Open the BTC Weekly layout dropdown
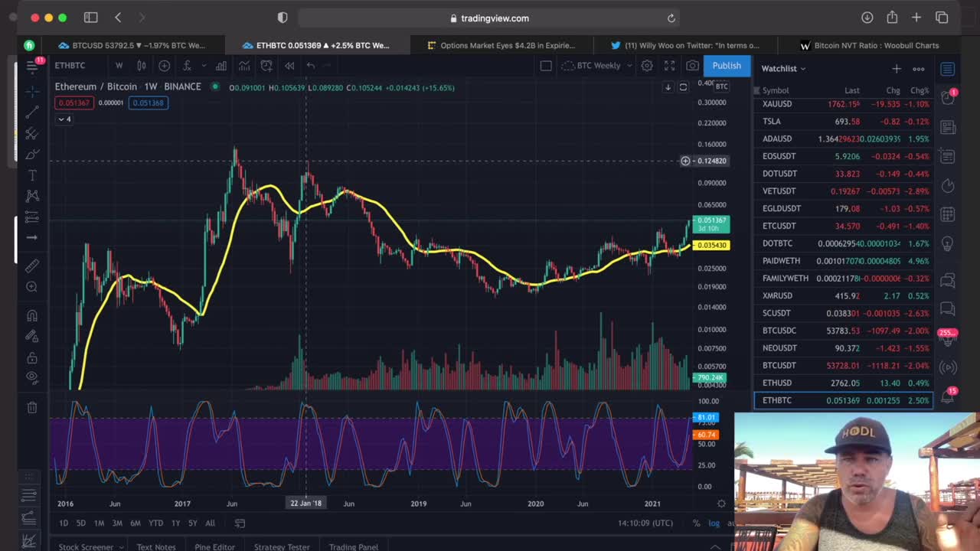The image size is (980, 551). 597,66
